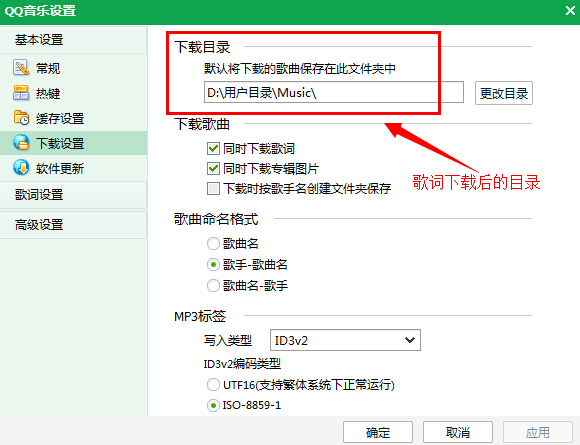Open 热键 settings page
This screenshot has height=445, width=580.
click(x=74, y=93)
